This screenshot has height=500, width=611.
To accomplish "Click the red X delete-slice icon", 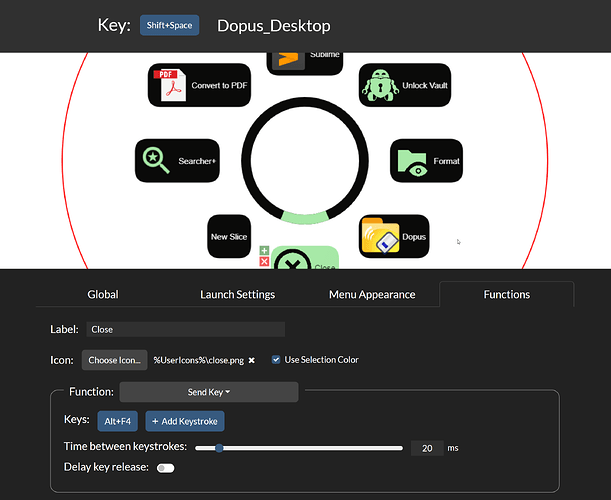I will (x=264, y=262).
